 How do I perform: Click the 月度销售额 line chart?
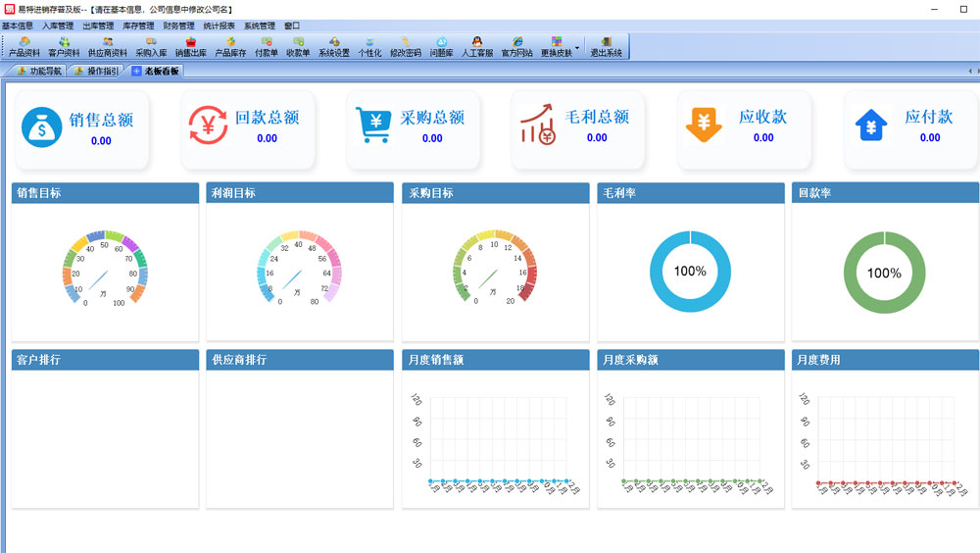point(496,442)
